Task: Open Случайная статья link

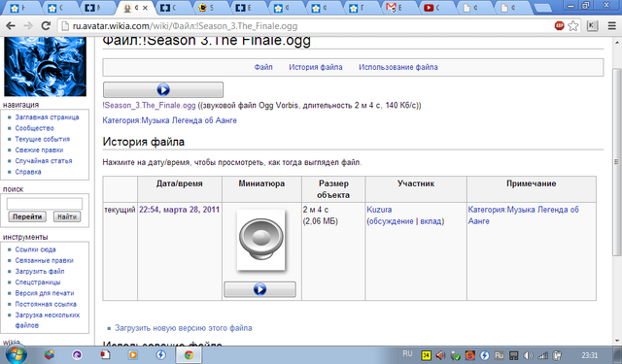Action: (x=44, y=161)
